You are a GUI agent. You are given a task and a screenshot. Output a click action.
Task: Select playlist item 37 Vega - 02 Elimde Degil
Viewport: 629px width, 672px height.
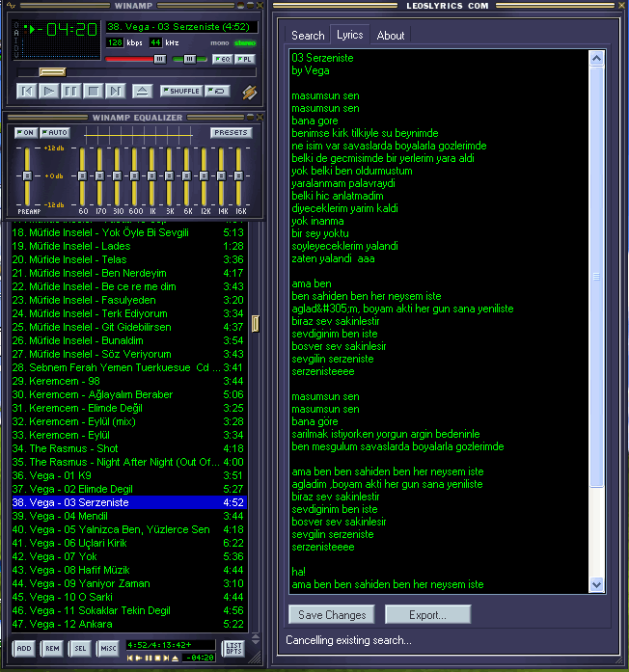(x=129, y=489)
